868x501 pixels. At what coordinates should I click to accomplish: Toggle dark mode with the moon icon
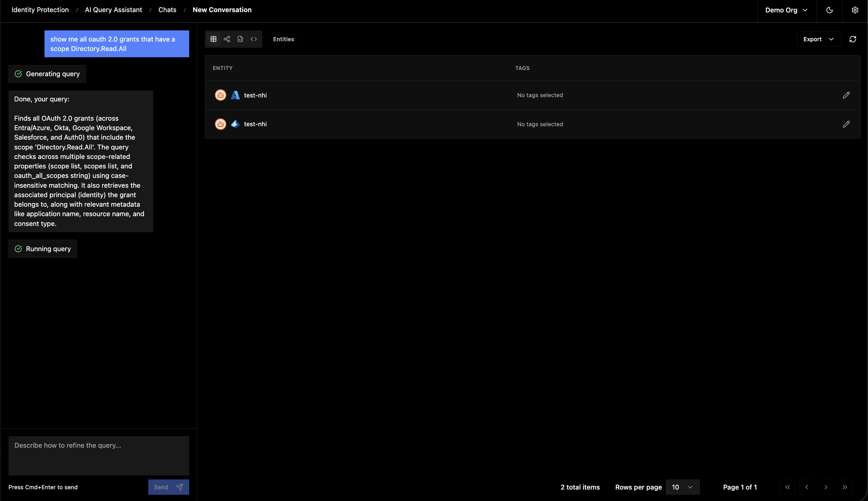coord(829,10)
